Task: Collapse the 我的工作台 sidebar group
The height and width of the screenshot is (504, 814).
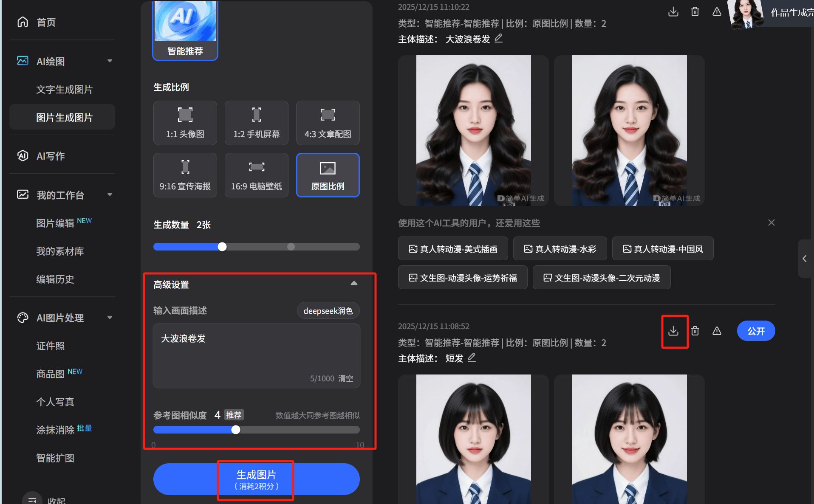Action: [110, 195]
